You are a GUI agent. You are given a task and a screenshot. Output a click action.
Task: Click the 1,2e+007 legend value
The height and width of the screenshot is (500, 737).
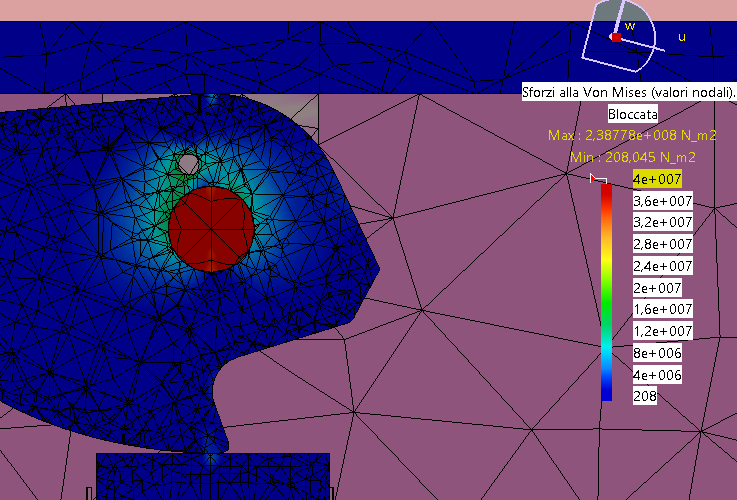click(662, 331)
